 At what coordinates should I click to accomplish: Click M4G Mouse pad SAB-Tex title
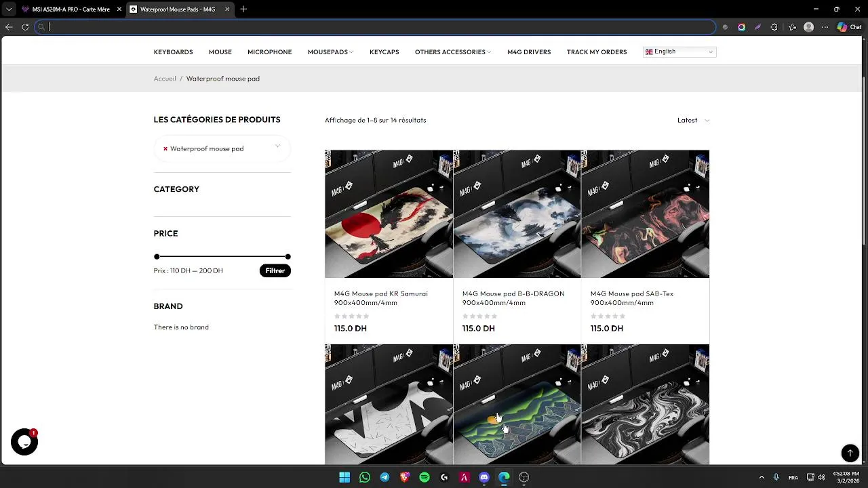[x=632, y=298]
